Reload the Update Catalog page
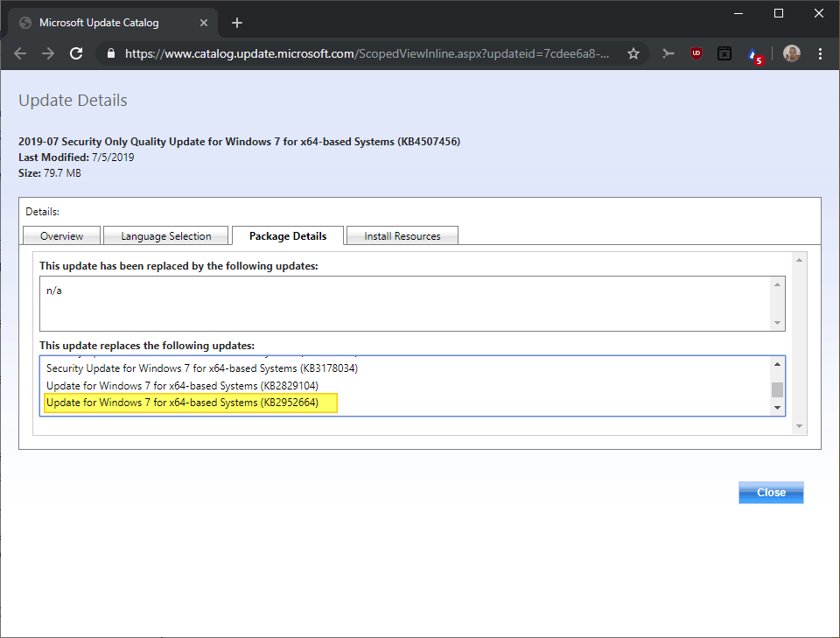This screenshot has width=840, height=638. pyautogui.click(x=76, y=53)
